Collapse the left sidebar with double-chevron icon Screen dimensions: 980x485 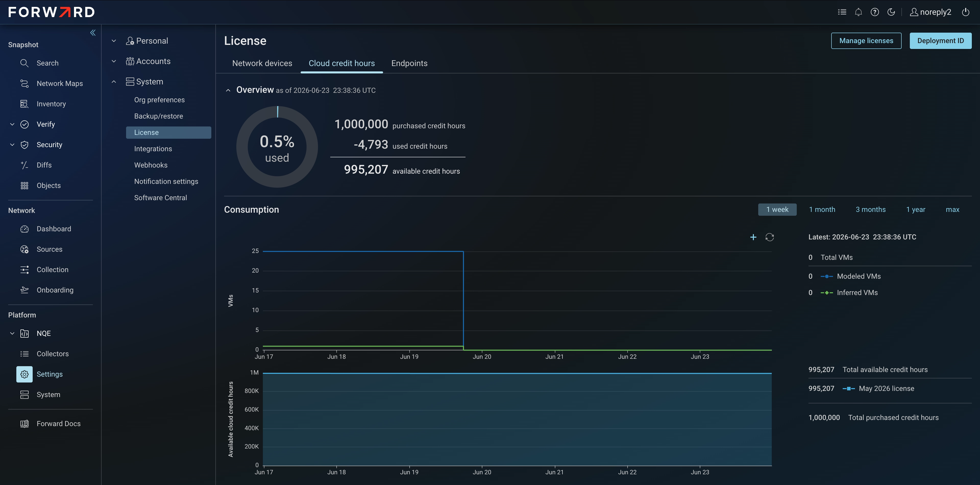tap(93, 33)
